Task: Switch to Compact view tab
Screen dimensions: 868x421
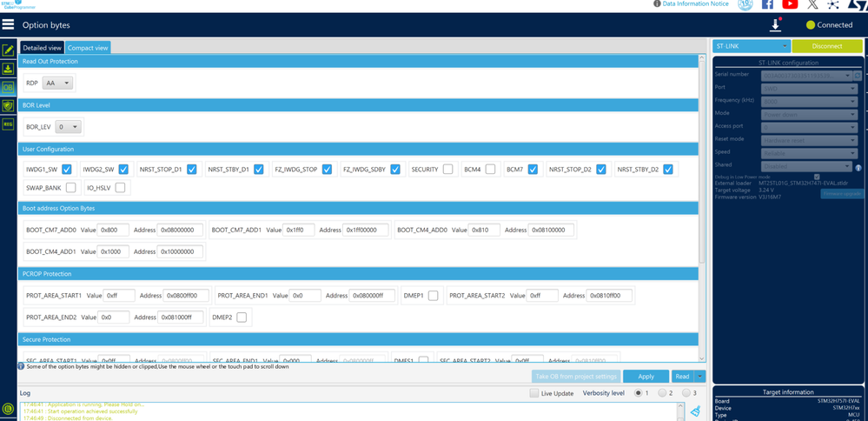Action: pyautogui.click(x=88, y=48)
